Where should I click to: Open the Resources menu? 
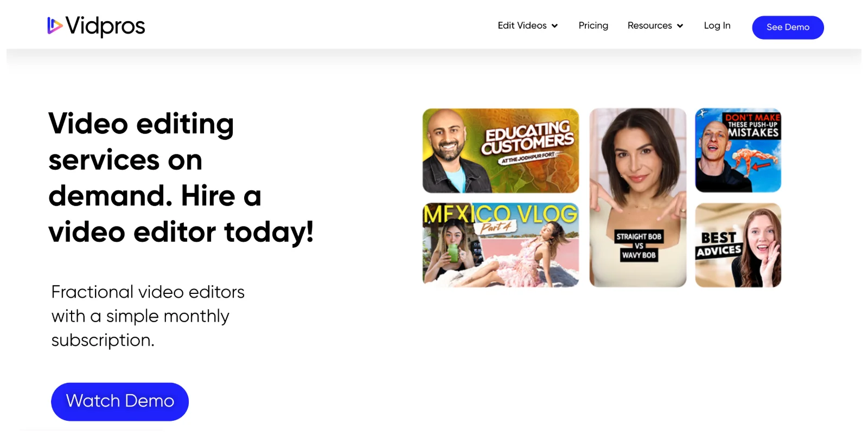click(x=655, y=25)
